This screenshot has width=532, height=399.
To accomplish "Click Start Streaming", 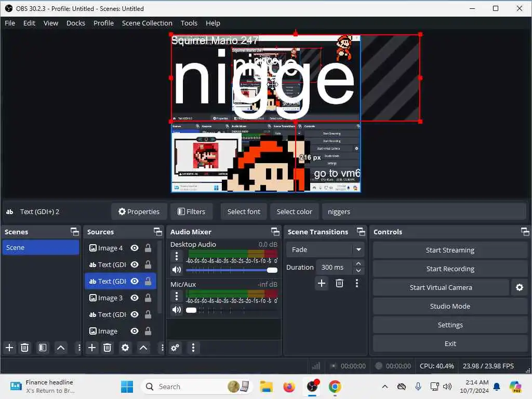I will pyautogui.click(x=450, y=250).
